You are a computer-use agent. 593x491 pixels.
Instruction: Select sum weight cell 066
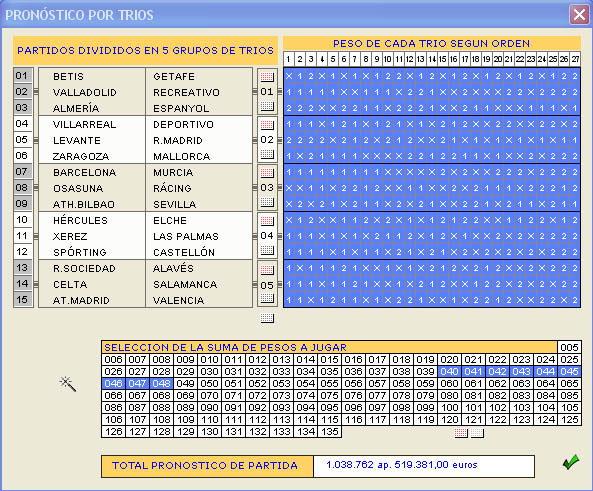coord(113,396)
